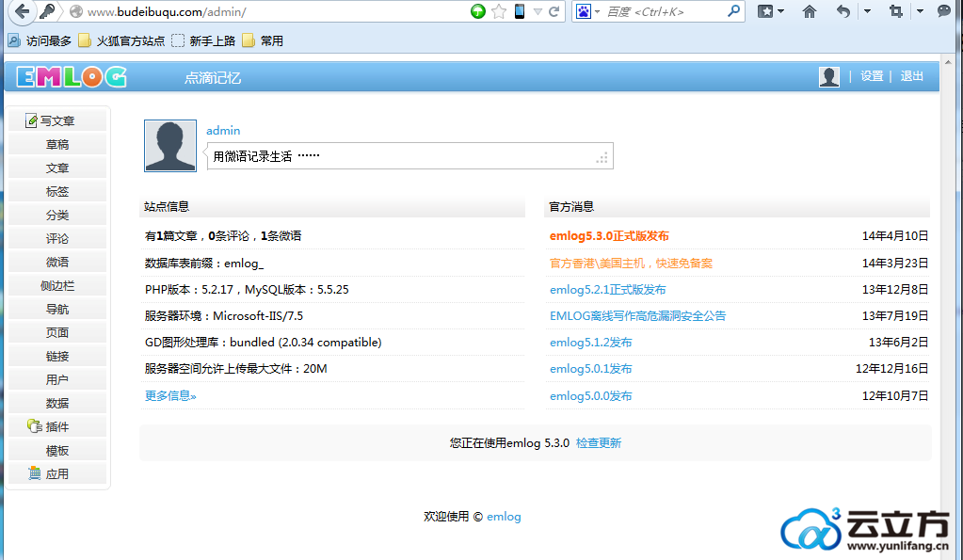This screenshot has height=560, width=963.
Task: Open 文章 articles in sidebar
Action: click(57, 168)
